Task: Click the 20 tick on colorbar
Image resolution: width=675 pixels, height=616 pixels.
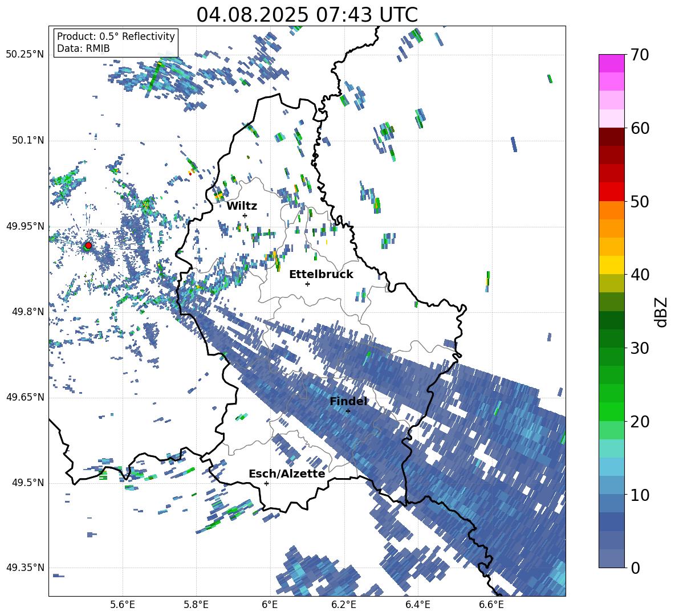Action: pyautogui.click(x=640, y=421)
